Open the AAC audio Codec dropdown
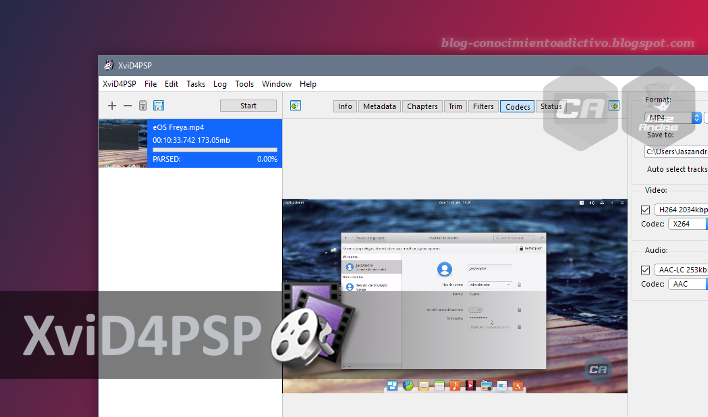The image size is (708, 417). click(x=687, y=284)
